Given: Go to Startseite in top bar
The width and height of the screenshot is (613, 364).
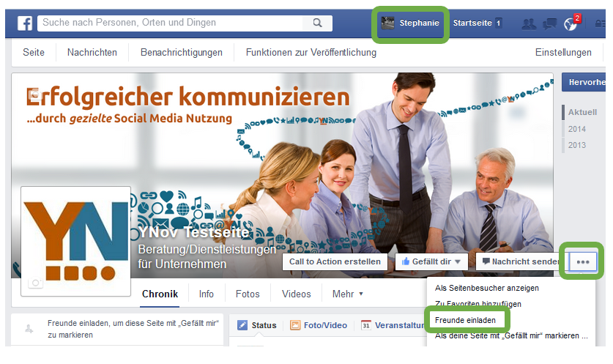Looking at the screenshot, I should (x=472, y=23).
